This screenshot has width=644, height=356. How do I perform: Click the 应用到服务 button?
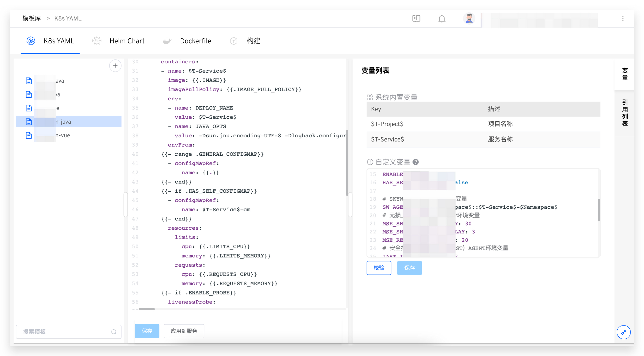click(x=184, y=331)
